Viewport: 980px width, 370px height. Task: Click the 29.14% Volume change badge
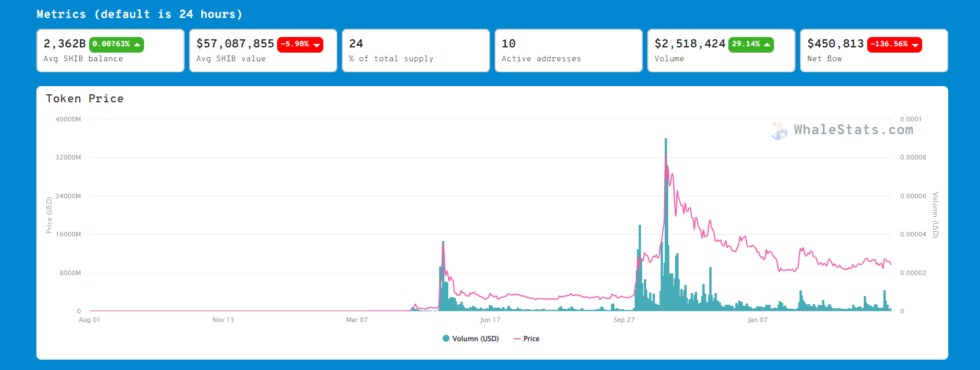point(751,45)
